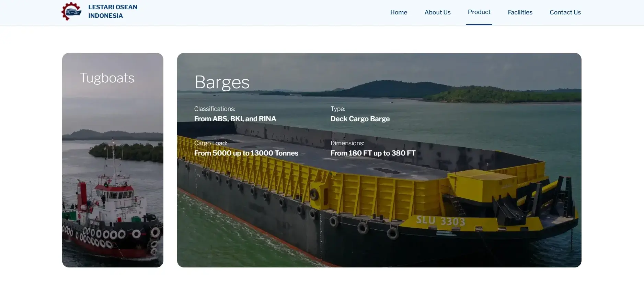This screenshot has height=298, width=644.
Task: Click the LESTARI OSEAN INDONESIA brand text
Action: tap(113, 11)
